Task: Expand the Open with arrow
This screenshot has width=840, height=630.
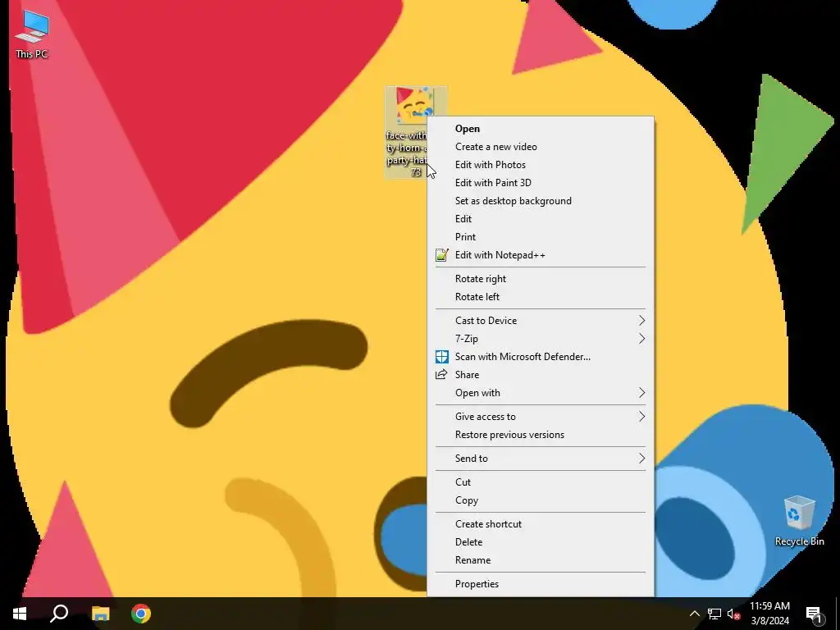Action: pyautogui.click(x=641, y=393)
